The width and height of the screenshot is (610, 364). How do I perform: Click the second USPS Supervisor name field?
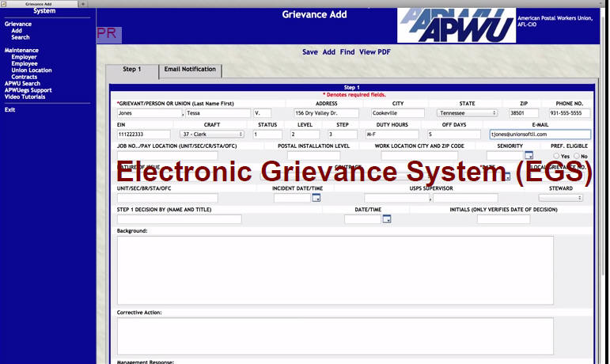coord(465,199)
